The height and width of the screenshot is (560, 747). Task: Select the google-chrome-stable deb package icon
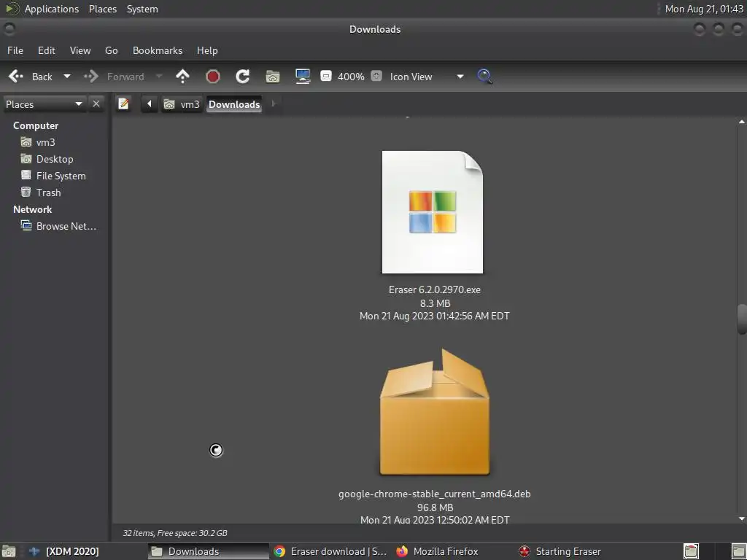tap(435, 413)
